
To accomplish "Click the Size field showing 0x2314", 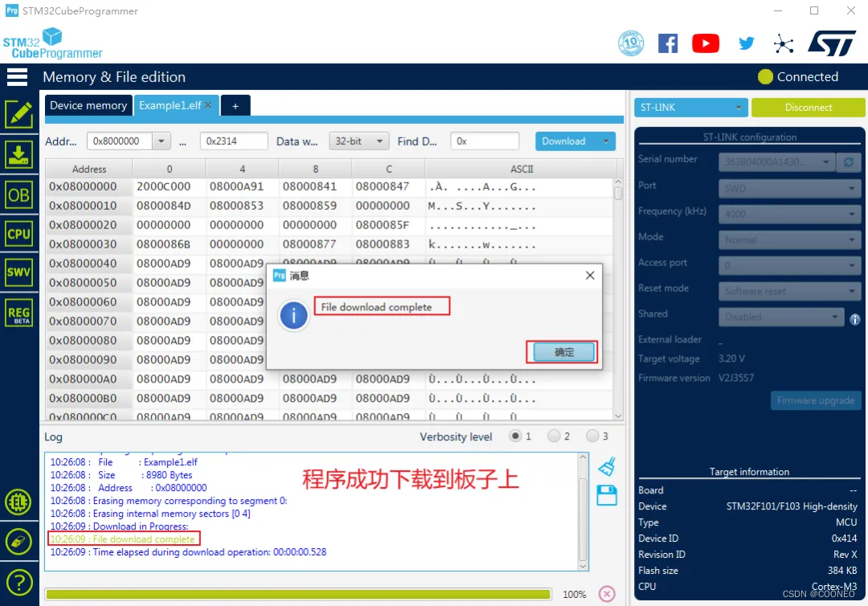I will (234, 141).
